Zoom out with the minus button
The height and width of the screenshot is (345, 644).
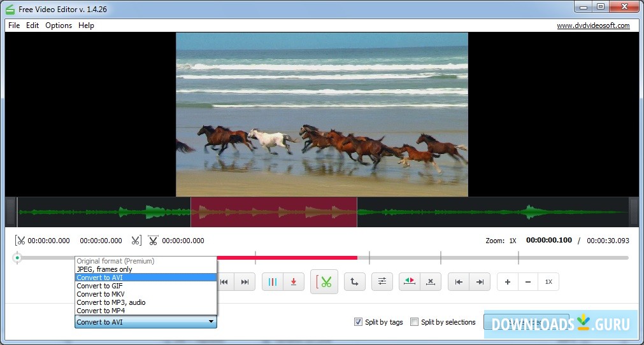528,282
